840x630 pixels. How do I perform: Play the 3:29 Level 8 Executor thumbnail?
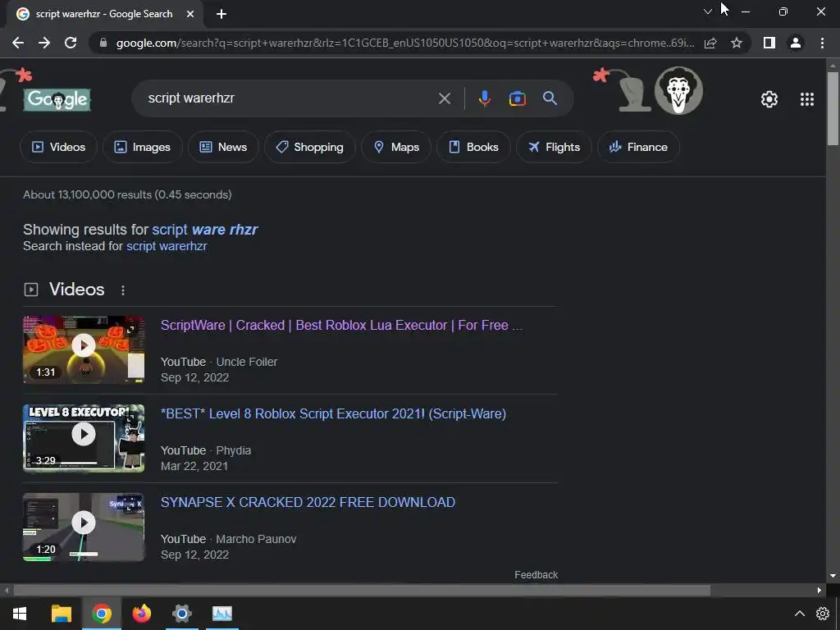84,438
